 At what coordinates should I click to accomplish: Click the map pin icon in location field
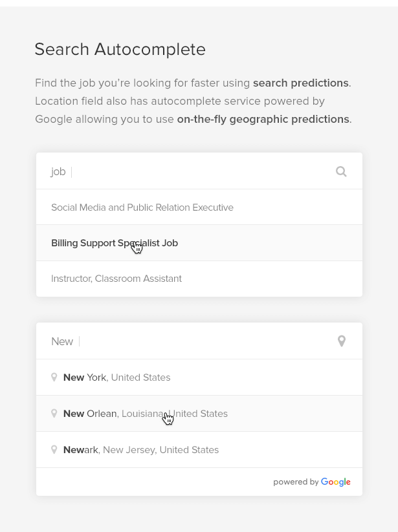342,341
